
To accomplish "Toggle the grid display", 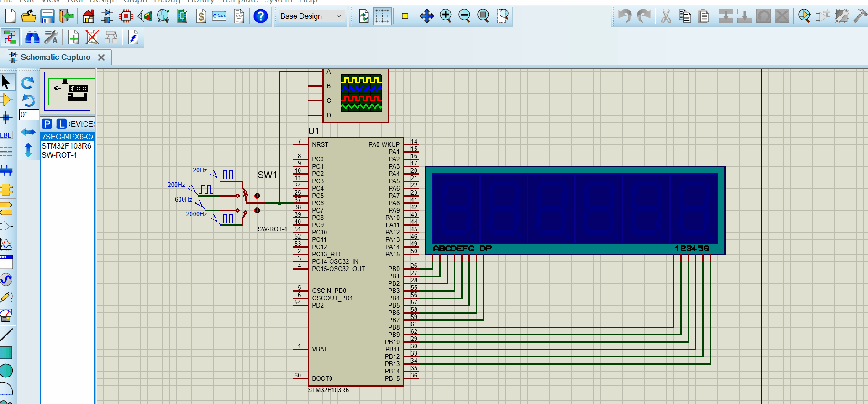I will click(x=382, y=16).
